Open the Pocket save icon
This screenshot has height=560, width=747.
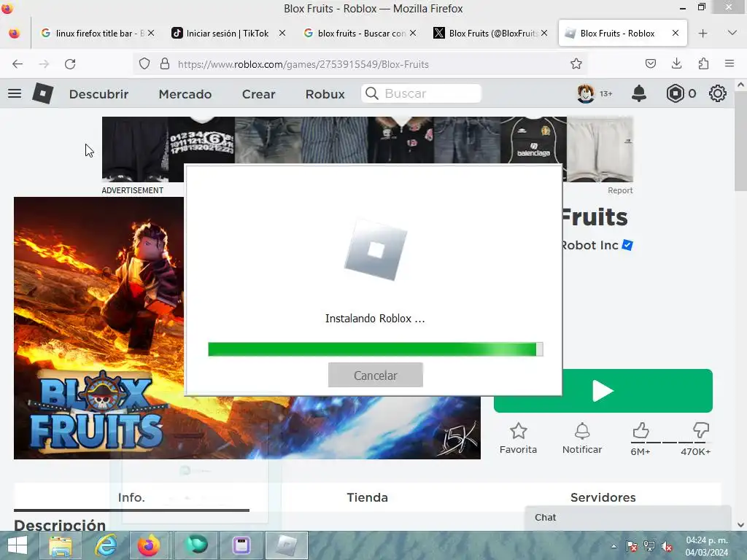tap(650, 64)
